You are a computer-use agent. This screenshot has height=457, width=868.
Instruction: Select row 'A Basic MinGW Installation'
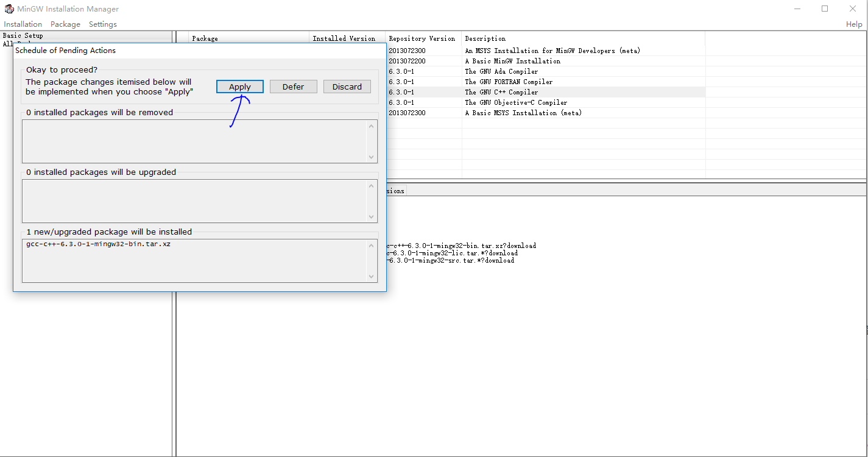pyautogui.click(x=546, y=61)
